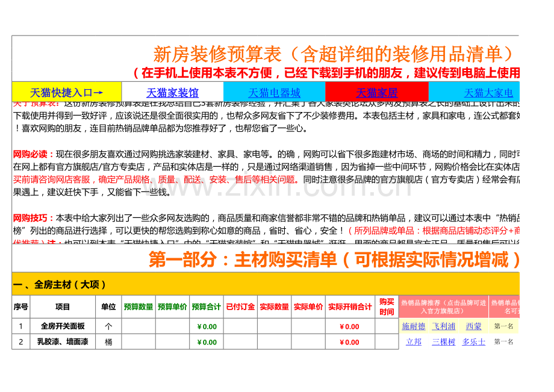The height and width of the screenshot is (392, 554).
Task: Select the 已付订金 column header
Action: 240,307
